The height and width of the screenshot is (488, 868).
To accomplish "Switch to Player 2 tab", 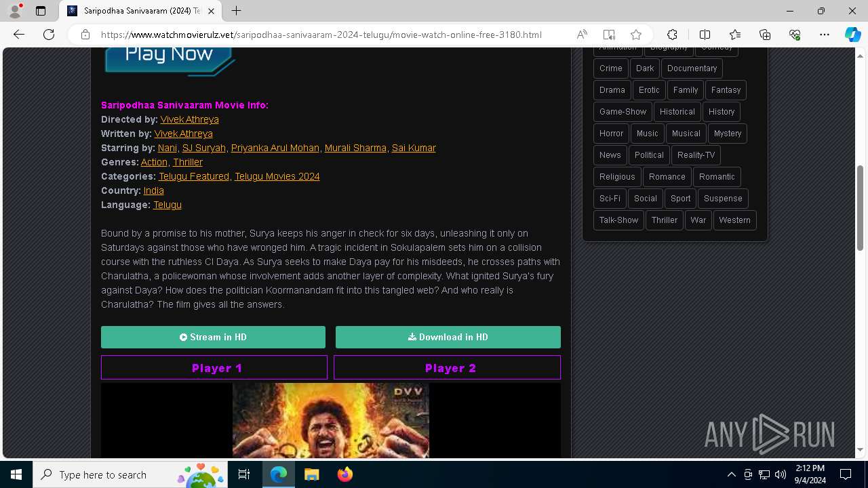I will click(x=447, y=367).
